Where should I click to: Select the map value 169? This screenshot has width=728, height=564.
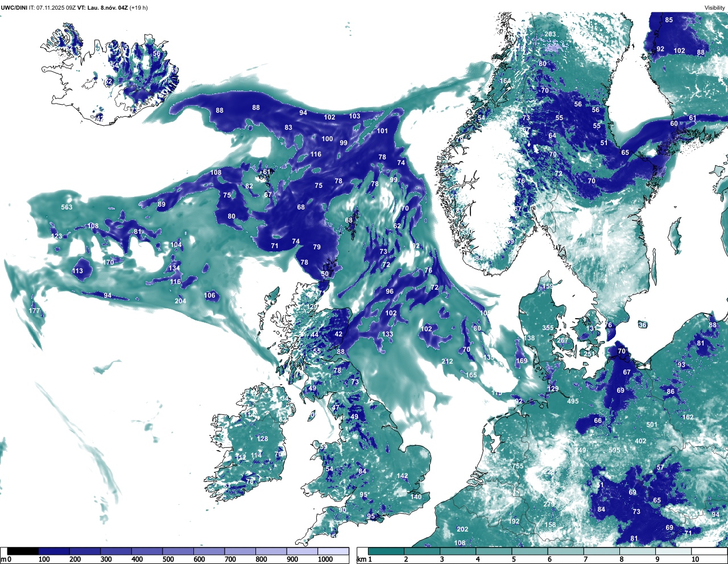pyautogui.click(x=522, y=361)
